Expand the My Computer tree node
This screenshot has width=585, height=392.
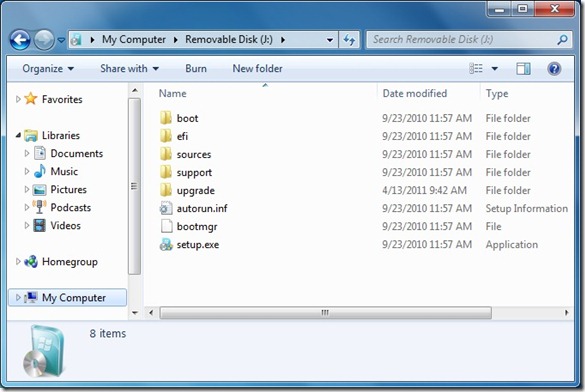point(18,298)
